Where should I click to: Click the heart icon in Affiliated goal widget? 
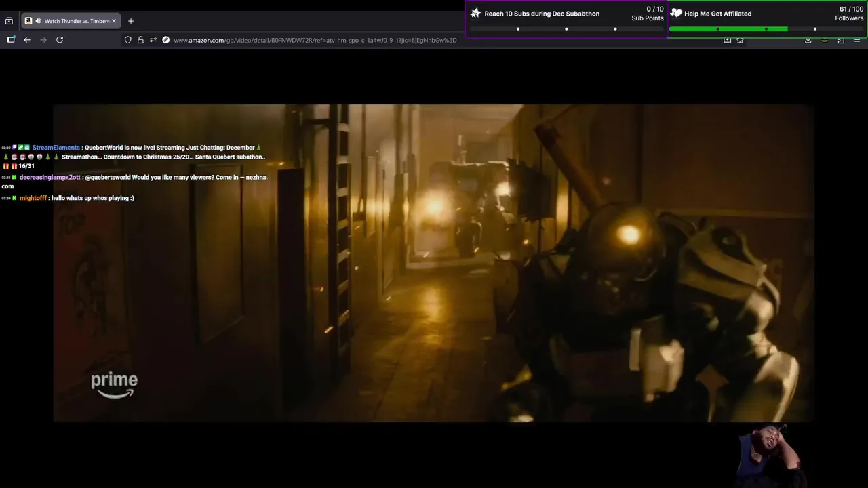tap(676, 13)
